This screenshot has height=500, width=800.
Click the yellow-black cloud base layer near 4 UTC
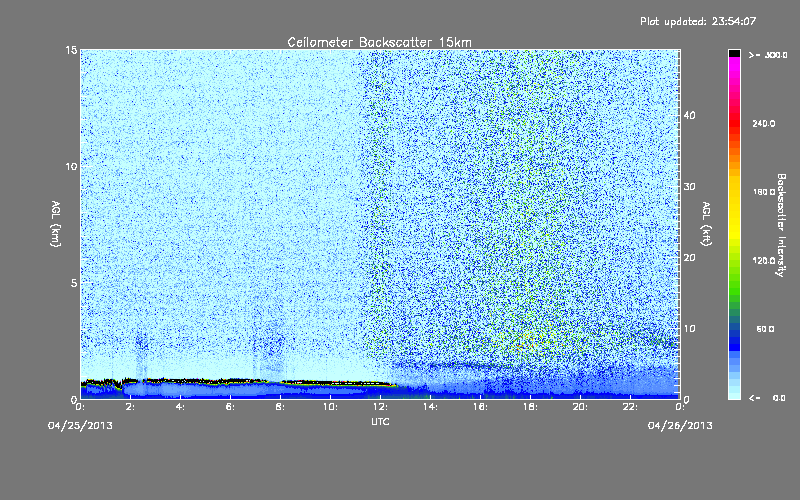[181, 381]
